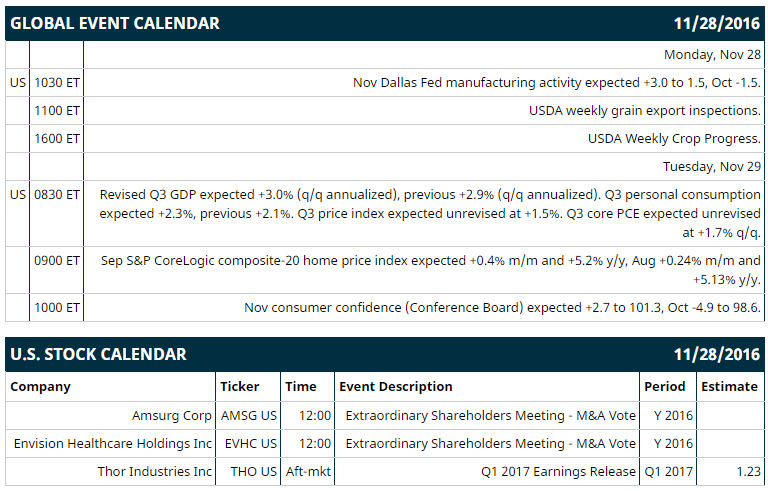Click the Nov Dallas Fed manufacturing activity entry
The image size is (768, 491).
point(557,82)
